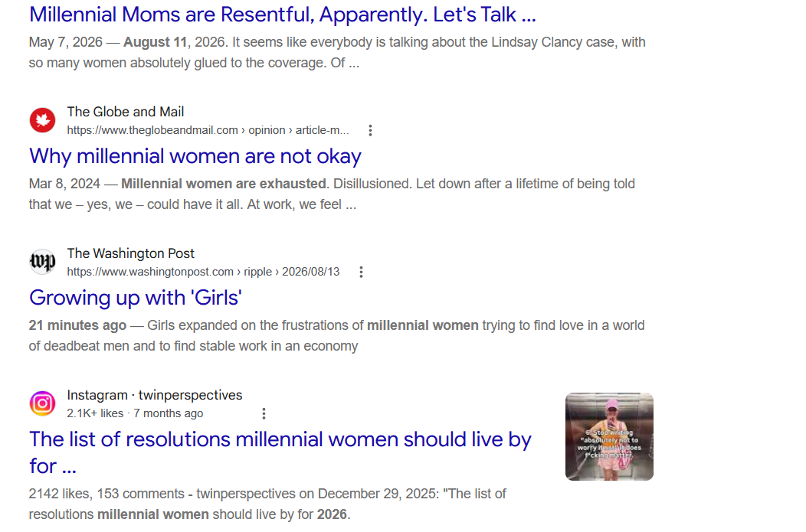Image resolution: width=806 pixels, height=532 pixels.
Task: Click 'Mar 8, 2024' snippet date
Action: 64,184
